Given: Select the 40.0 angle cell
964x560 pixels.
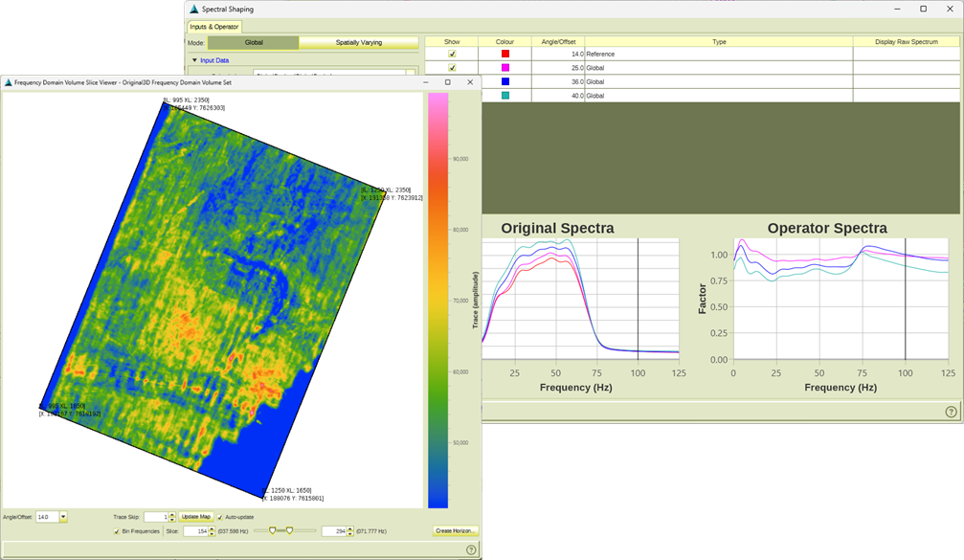Looking at the screenshot, I should (x=558, y=96).
